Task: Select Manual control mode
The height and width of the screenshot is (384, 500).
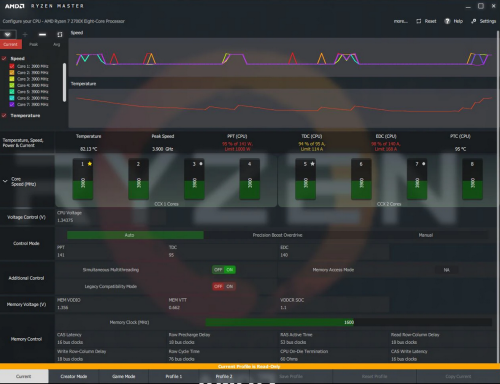Action: [426, 235]
